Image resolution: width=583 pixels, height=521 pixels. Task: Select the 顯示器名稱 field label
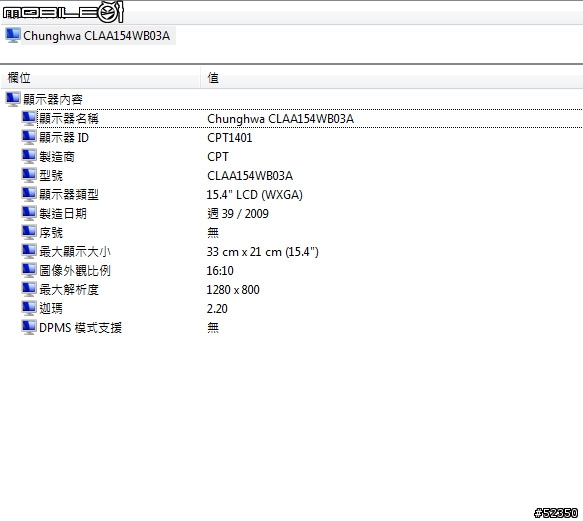click(69, 119)
